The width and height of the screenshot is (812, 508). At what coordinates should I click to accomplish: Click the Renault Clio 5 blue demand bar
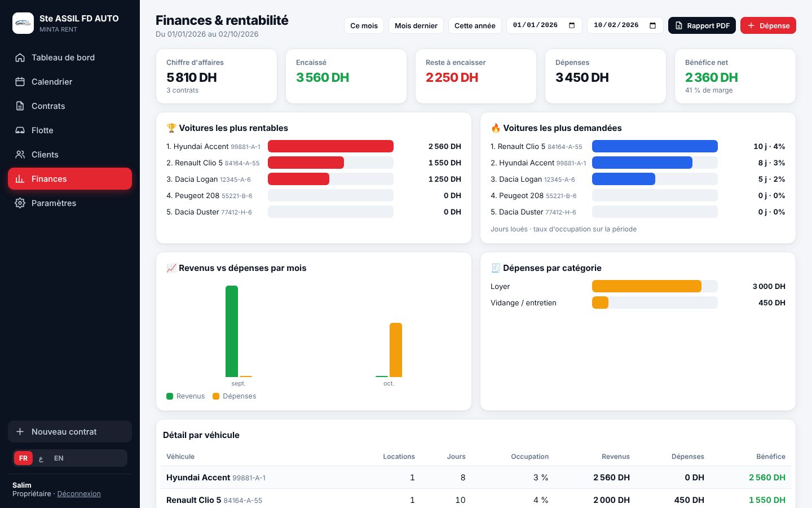pos(655,146)
